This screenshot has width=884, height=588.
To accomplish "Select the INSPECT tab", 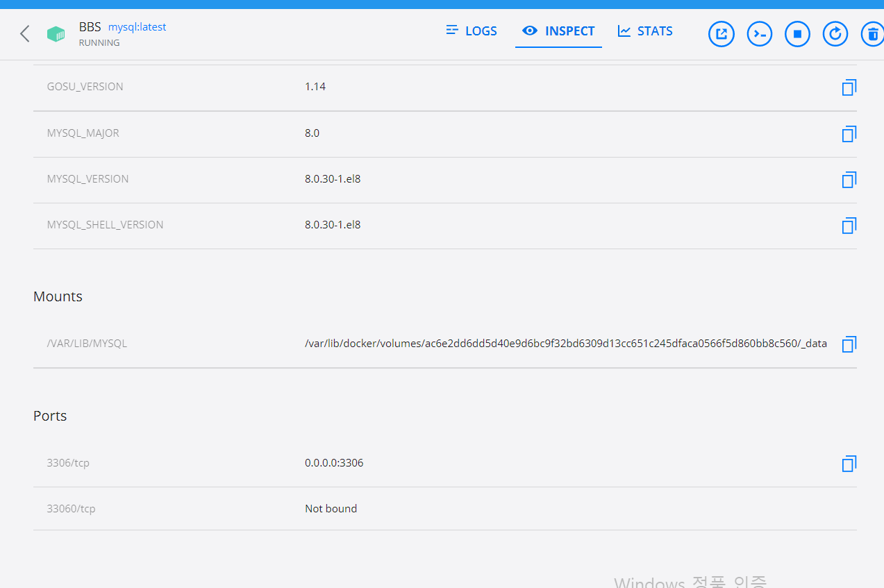I will click(x=558, y=31).
